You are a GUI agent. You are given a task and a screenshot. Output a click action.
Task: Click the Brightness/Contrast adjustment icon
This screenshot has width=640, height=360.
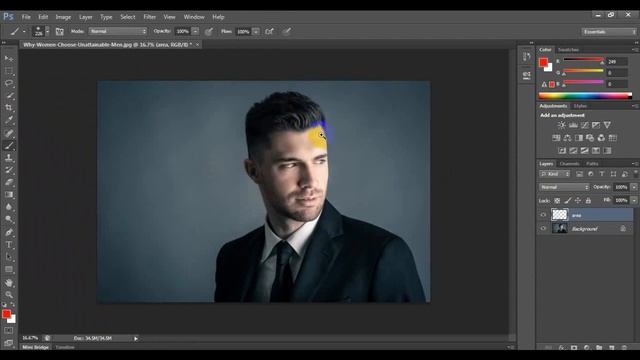pos(562,125)
